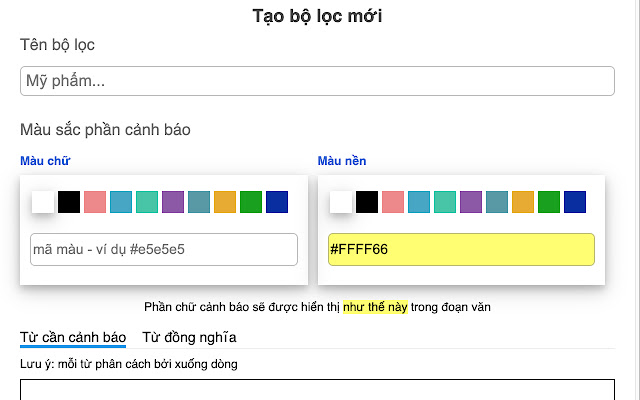Choose teal green swatch in Màu nền
The height and width of the screenshot is (400, 640).
[445, 202]
